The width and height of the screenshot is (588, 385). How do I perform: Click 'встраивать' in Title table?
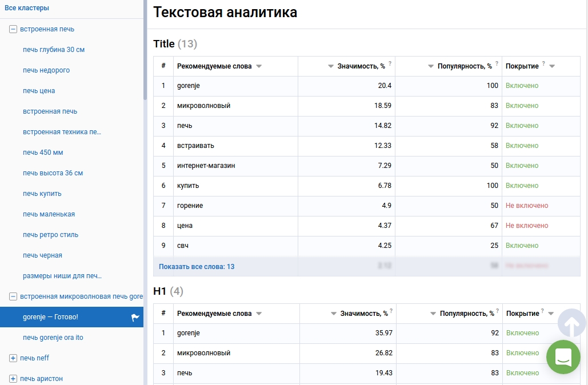pyautogui.click(x=195, y=146)
